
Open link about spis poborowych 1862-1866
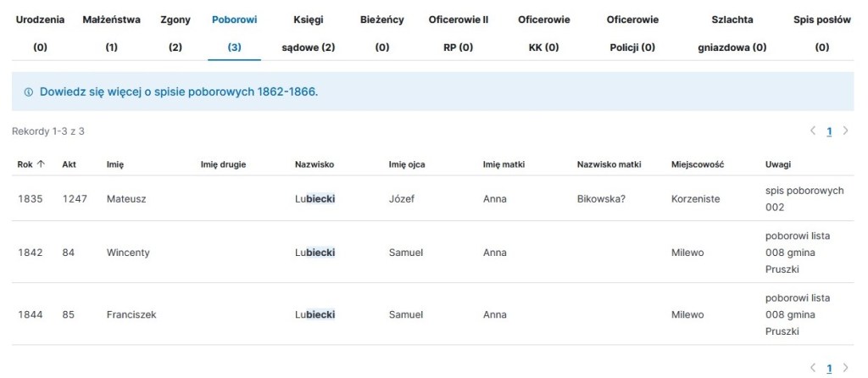coord(178,92)
